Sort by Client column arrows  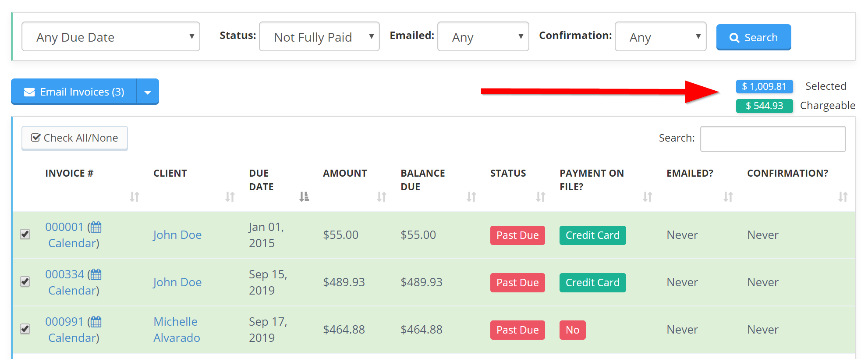tap(230, 197)
